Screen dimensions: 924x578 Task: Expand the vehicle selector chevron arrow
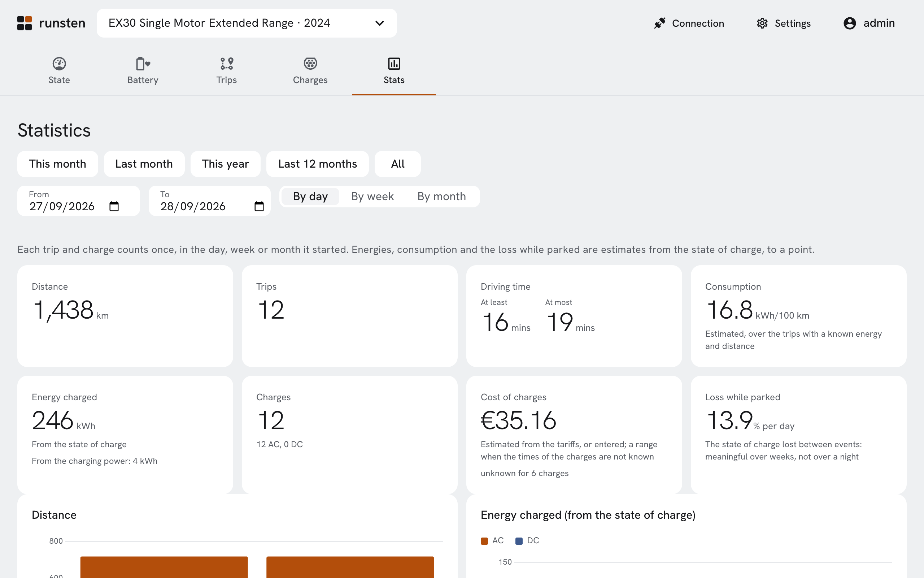(x=380, y=23)
